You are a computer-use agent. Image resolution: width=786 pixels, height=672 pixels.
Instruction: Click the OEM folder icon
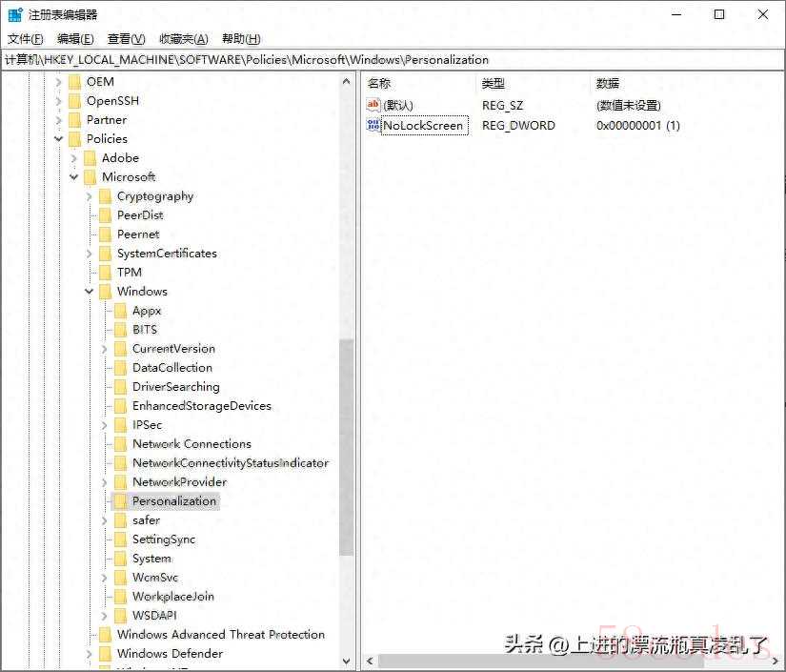pyautogui.click(x=74, y=82)
